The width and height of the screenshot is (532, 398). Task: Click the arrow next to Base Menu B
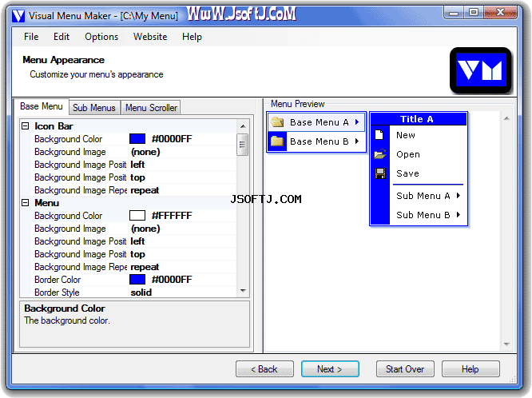coord(357,141)
